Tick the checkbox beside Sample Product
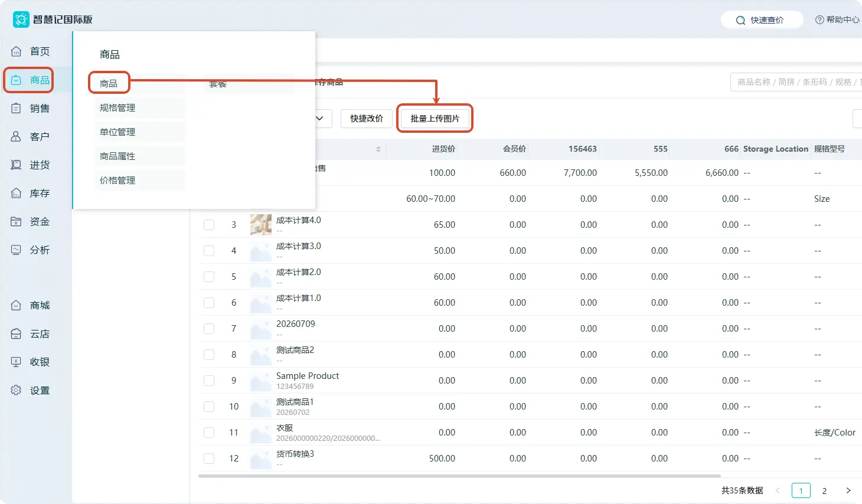The width and height of the screenshot is (862, 504). pyautogui.click(x=209, y=381)
